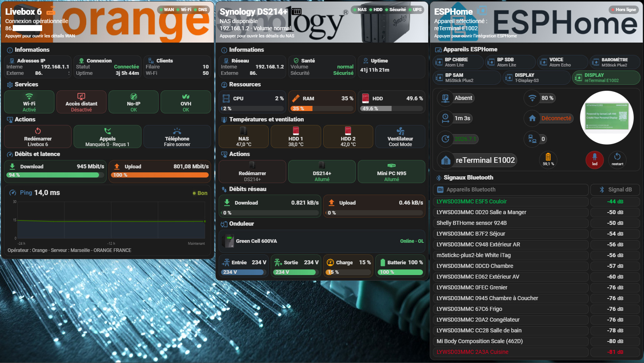Click the OVH service icon
This screenshot has width=644, height=363.
click(x=186, y=97)
